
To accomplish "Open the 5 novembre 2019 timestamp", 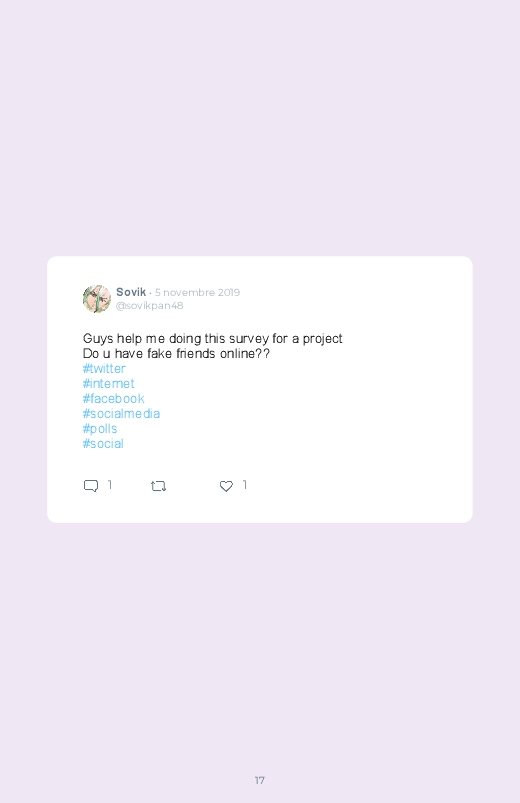I will coord(197,292).
